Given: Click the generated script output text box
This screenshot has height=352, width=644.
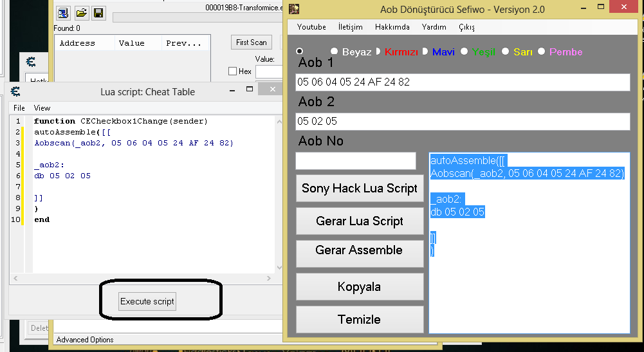Looking at the screenshot, I should (529, 243).
